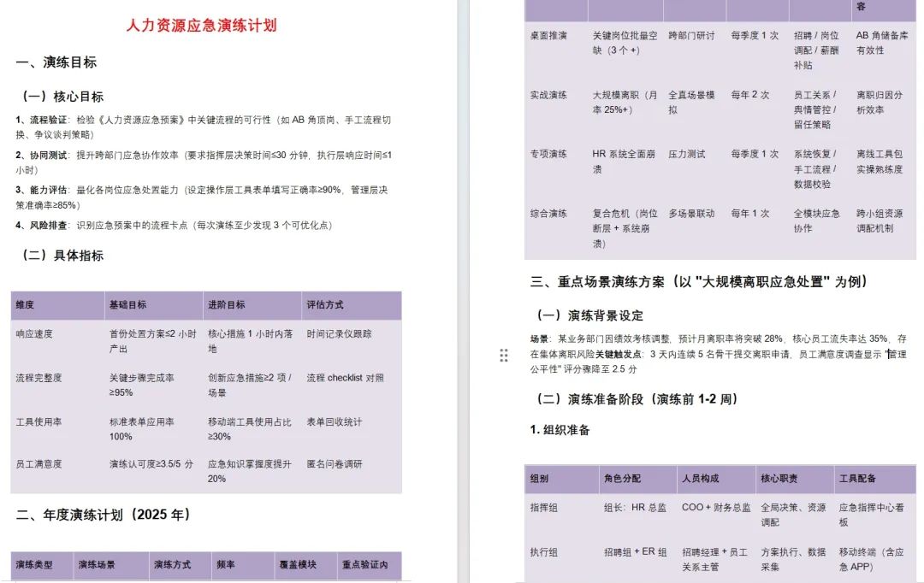
Task: Click the cell 多场景联动
Action: [x=692, y=214]
